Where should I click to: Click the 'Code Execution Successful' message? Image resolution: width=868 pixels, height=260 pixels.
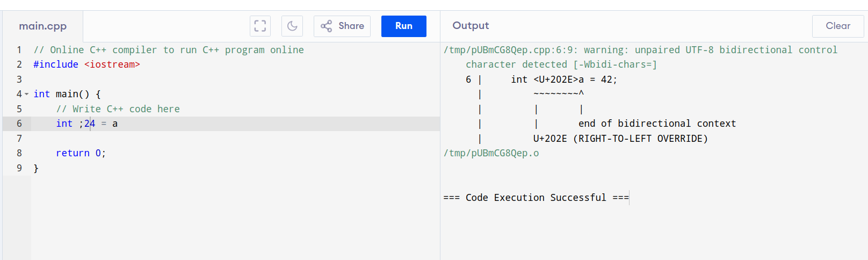coord(536,198)
